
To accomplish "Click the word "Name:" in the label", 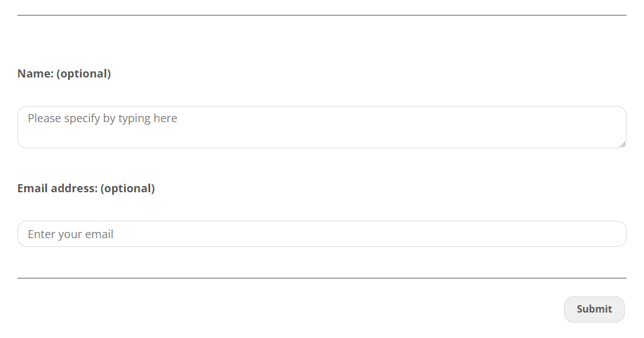I will pos(35,74).
